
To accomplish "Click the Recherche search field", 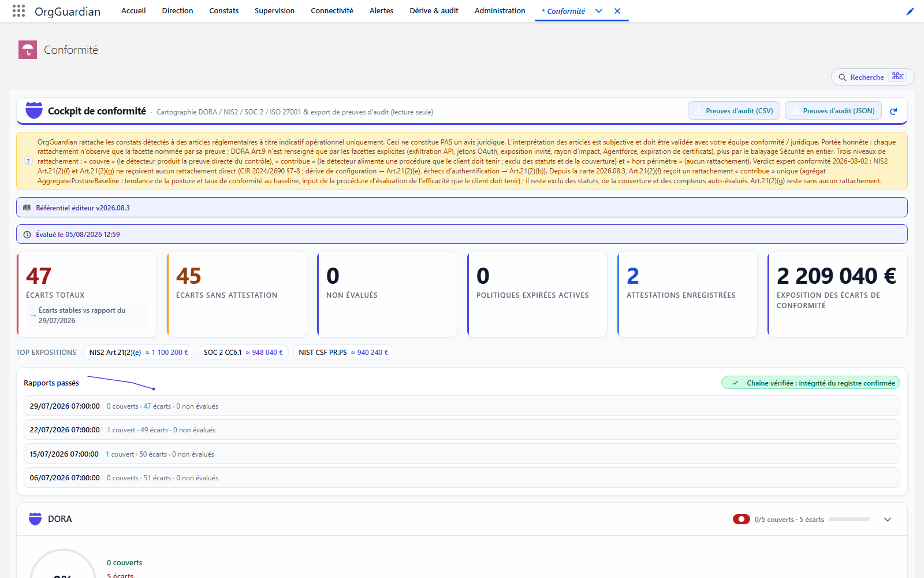I will [x=873, y=77].
